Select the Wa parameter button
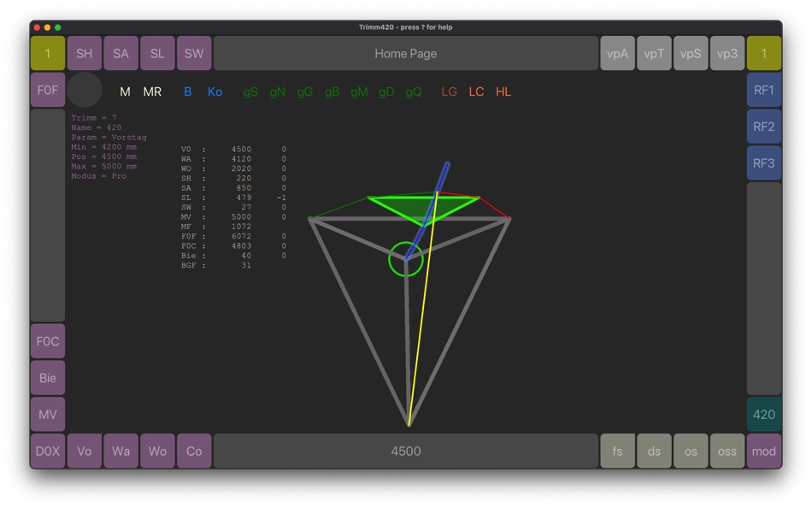This screenshot has height=508, width=812. coord(121,451)
